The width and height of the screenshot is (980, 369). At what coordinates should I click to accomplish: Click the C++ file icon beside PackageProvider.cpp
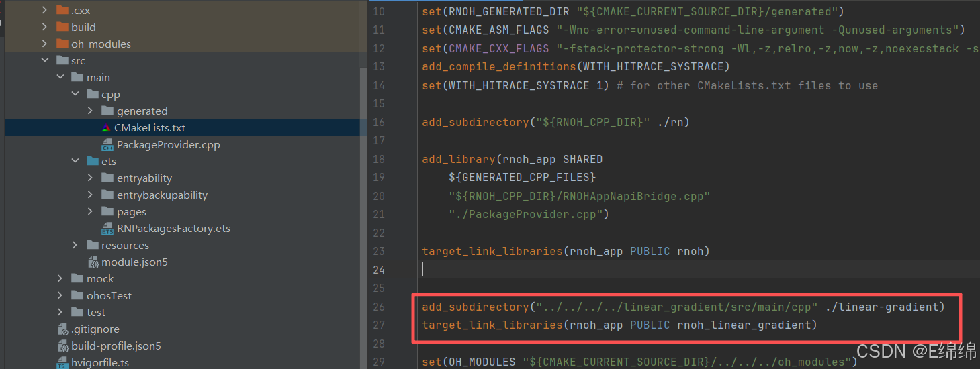pyautogui.click(x=107, y=144)
